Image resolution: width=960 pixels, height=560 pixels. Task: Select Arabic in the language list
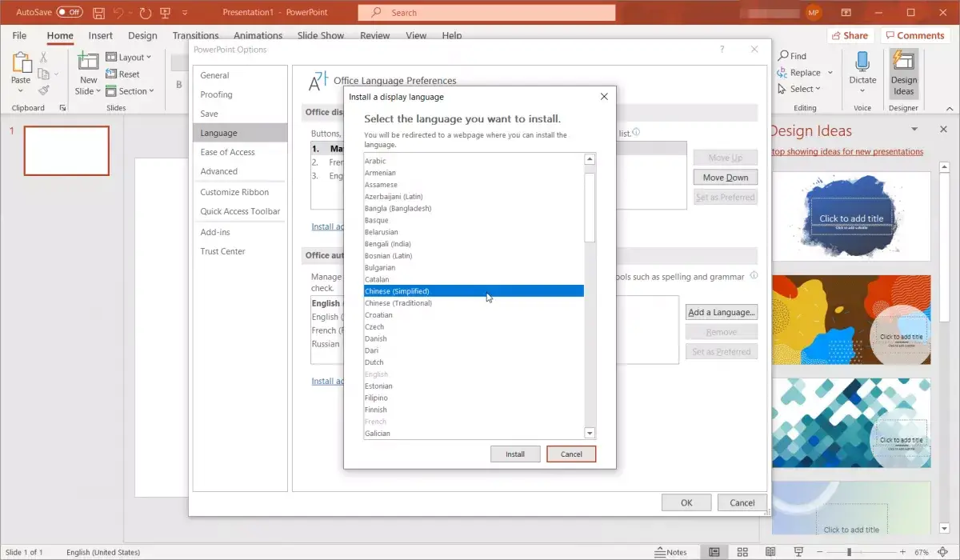[x=474, y=161]
